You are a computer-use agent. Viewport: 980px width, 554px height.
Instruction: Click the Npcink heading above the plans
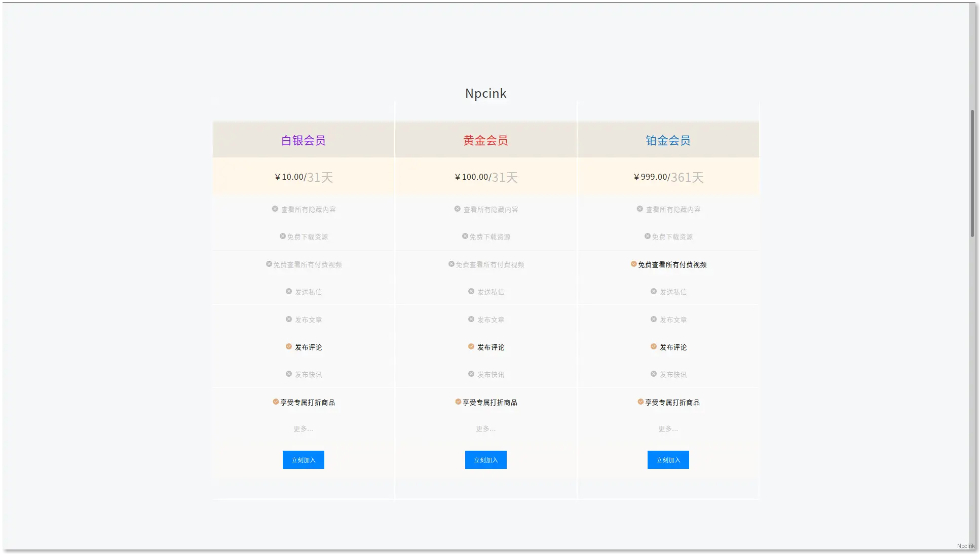pos(485,93)
